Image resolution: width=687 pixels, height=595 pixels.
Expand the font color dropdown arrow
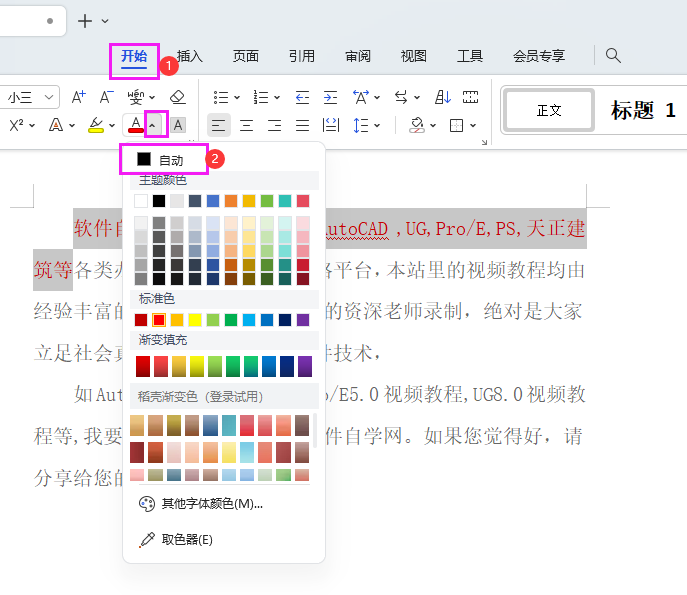[152, 125]
